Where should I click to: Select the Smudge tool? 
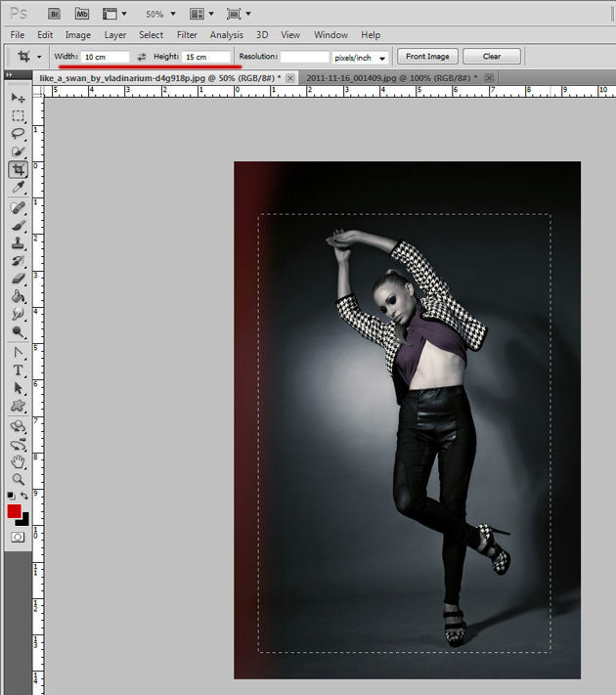[18, 314]
